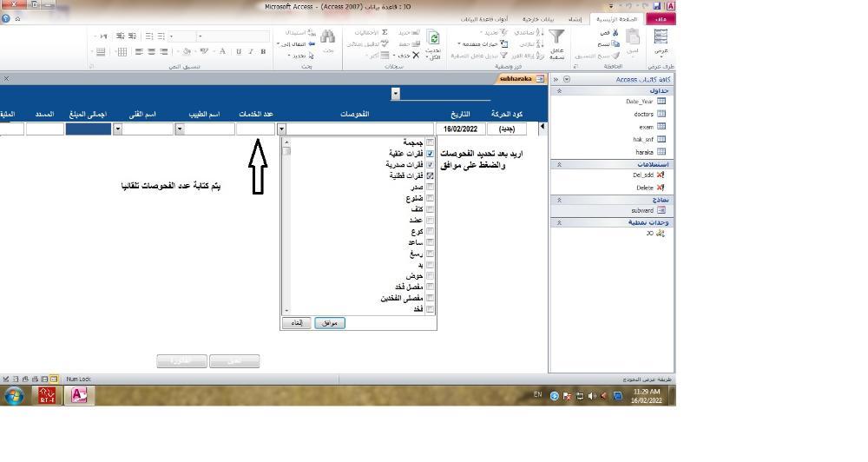Select the subharaka form document tab

point(522,79)
